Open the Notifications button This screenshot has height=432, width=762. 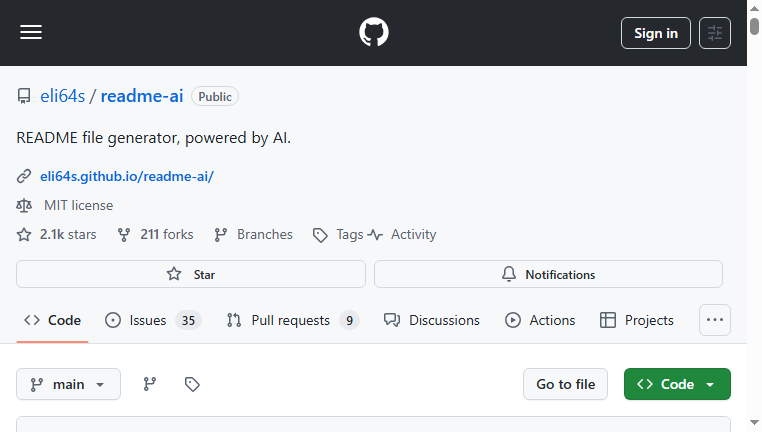pyautogui.click(x=548, y=274)
